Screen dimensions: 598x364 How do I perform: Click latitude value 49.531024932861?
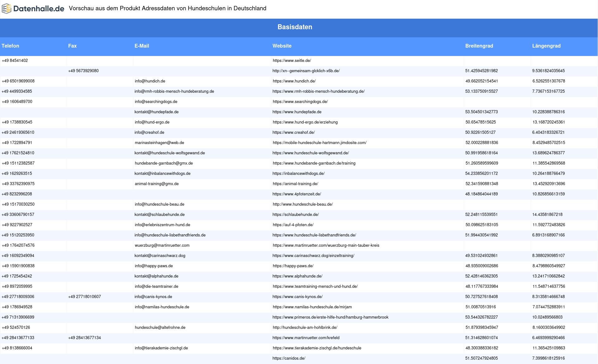point(482,256)
